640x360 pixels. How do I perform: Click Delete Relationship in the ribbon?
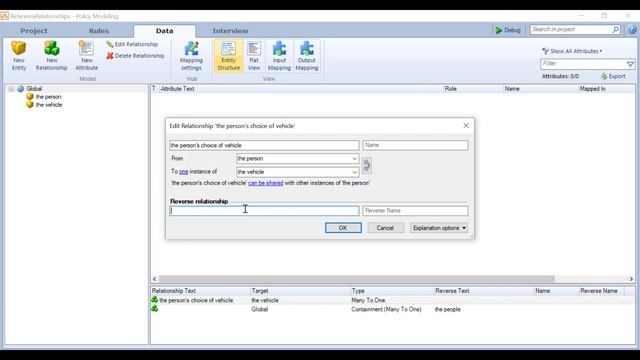(x=135, y=56)
